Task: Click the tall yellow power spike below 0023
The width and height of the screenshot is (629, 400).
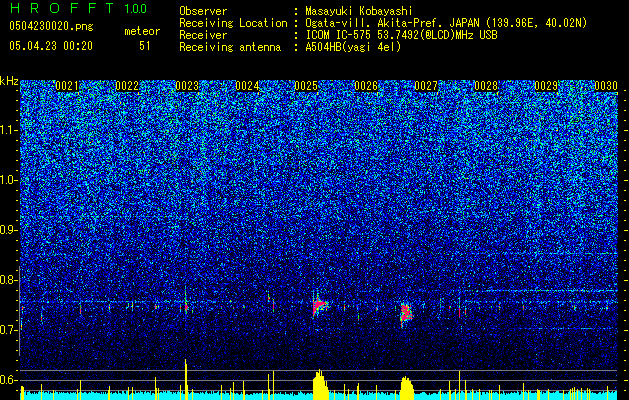Action: pyautogui.click(x=186, y=379)
